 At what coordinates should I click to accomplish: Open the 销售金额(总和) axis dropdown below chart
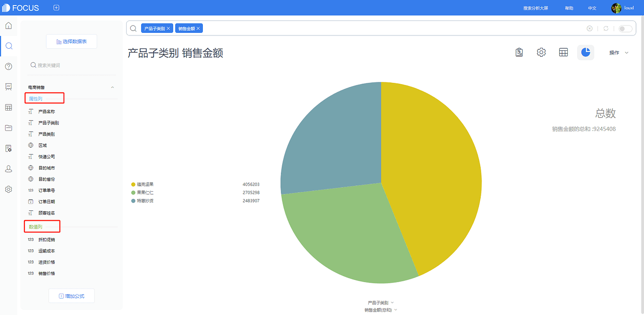(381, 310)
